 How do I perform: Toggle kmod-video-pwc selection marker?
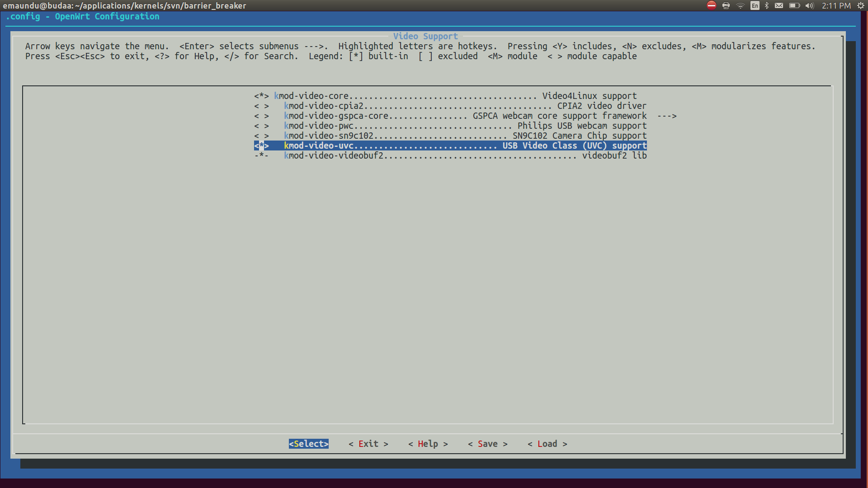coord(261,126)
